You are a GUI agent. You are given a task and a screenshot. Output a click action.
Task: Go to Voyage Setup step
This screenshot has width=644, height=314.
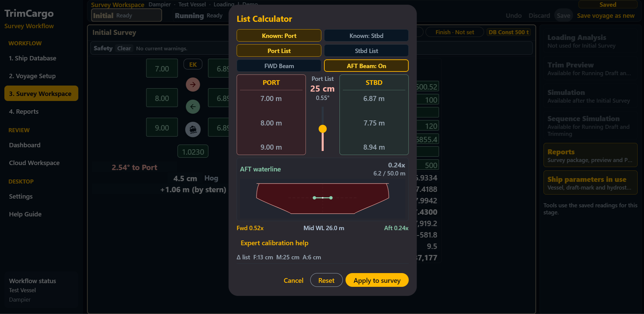coord(41,76)
